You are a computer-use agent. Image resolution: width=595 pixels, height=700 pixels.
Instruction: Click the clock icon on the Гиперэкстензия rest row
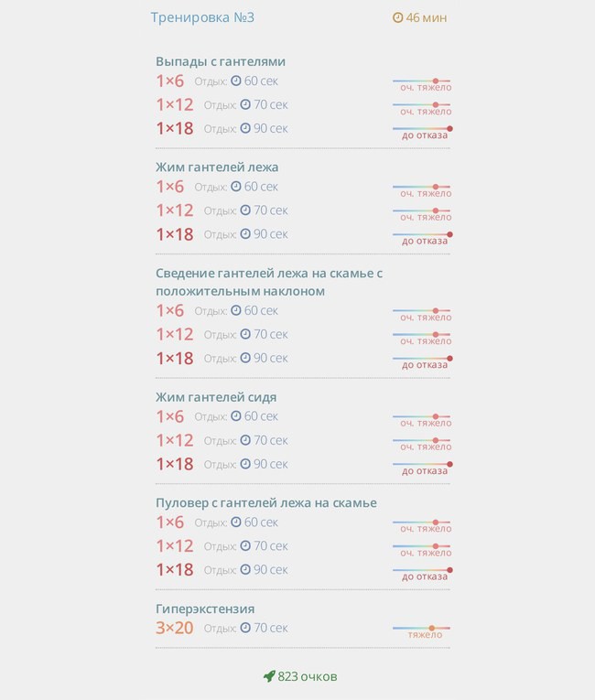click(x=245, y=628)
